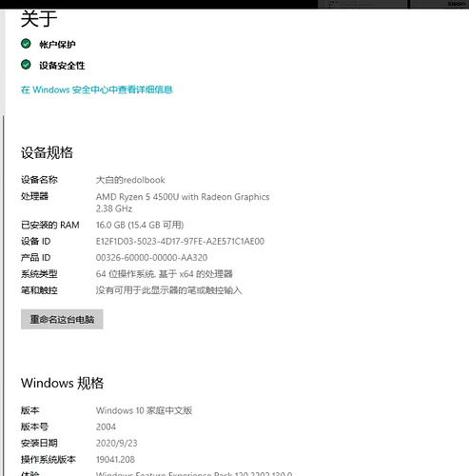Select device ID value E12F1D03-5023
Viewport: 469px width, 476px height.
pos(180,242)
